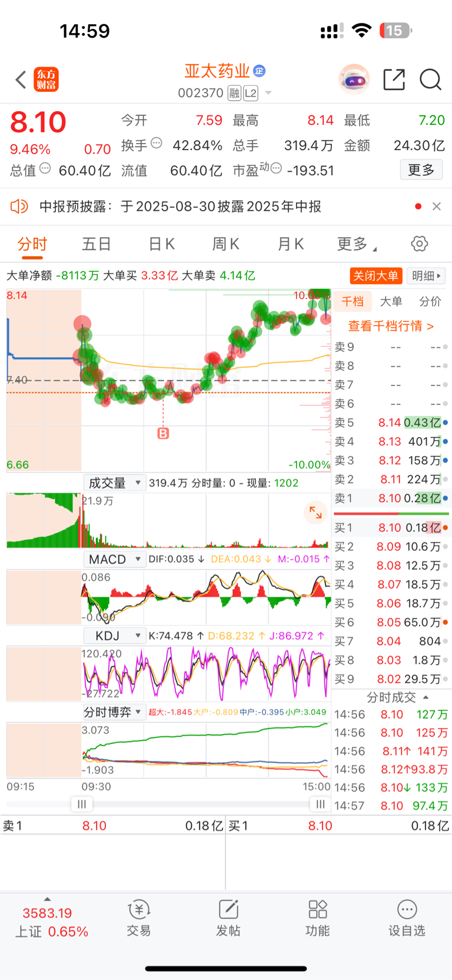Select the 卖3 row at 8.12
This screenshot has width=452, height=980.
pyautogui.click(x=391, y=460)
